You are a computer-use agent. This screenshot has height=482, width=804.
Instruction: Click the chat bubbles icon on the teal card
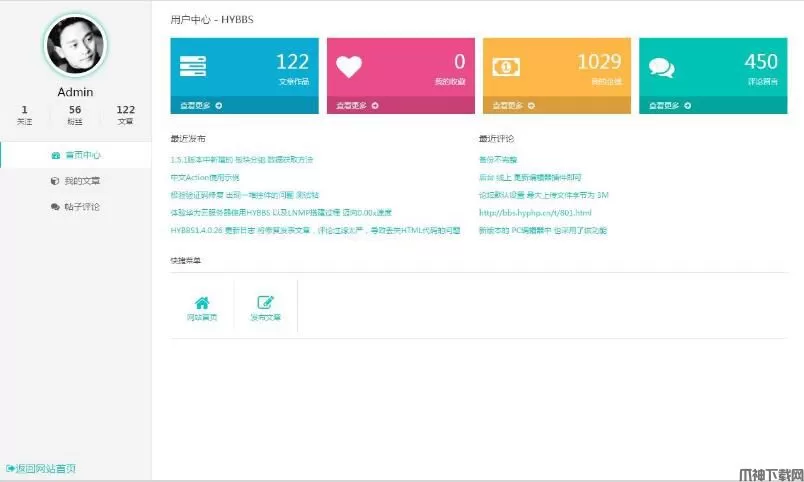click(x=661, y=67)
